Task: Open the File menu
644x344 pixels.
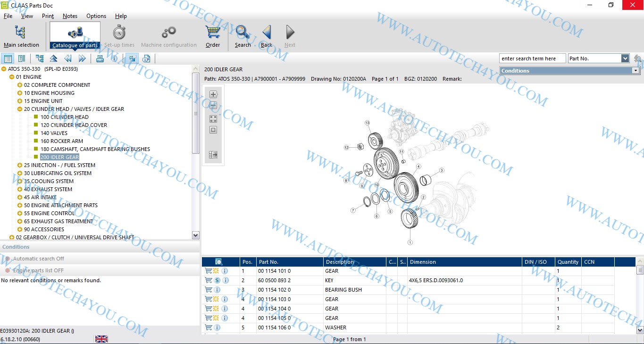Action: coord(8,16)
